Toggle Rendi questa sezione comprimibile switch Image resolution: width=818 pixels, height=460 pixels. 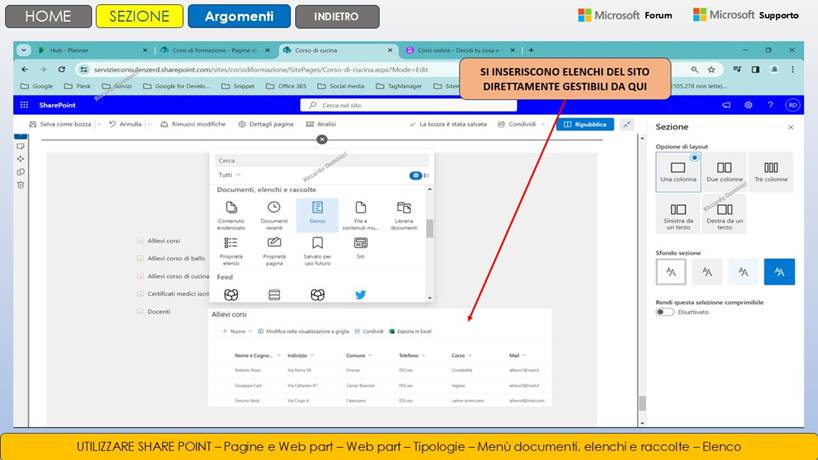click(x=665, y=312)
